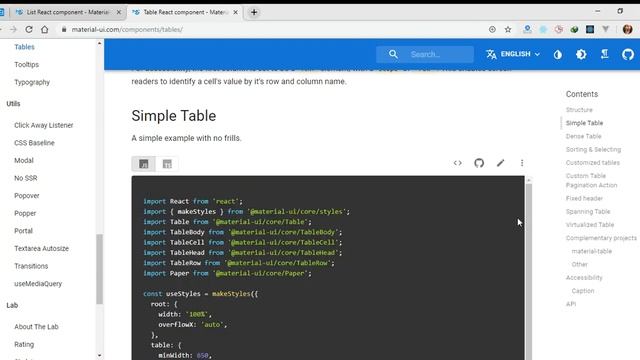The height and width of the screenshot is (360, 640).
Task: Click the sidebar scrollbar up arrow
Action: point(99,43)
